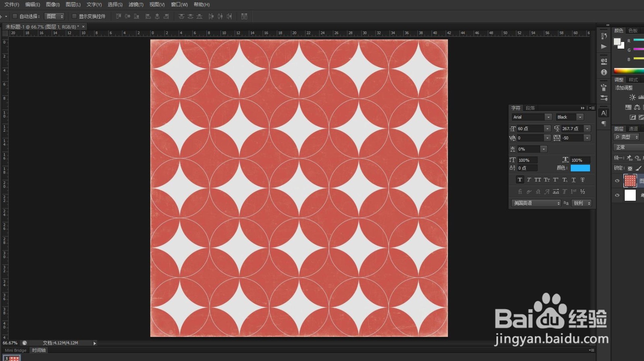The width and height of the screenshot is (644, 361).
Task: Hide the top pattern layer
Action: 617,181
